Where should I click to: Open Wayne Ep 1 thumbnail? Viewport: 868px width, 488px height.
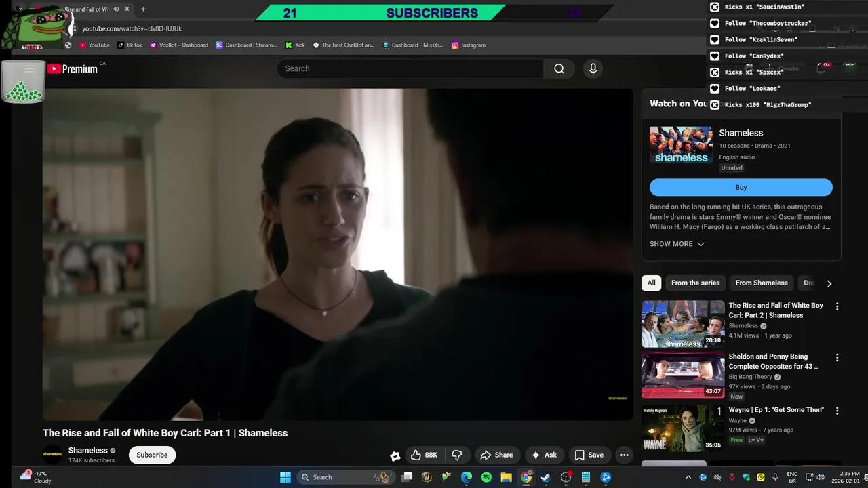[683, 428]
